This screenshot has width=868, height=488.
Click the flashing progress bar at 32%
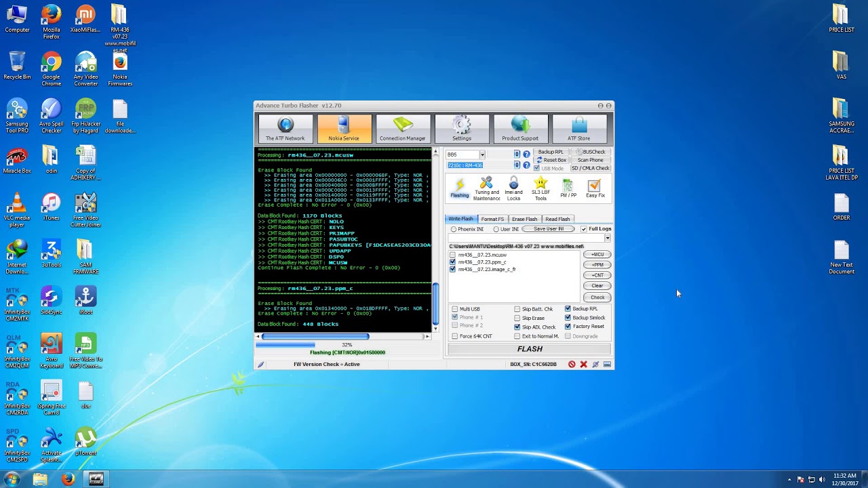pyautogui.click(x=347, y=345)
